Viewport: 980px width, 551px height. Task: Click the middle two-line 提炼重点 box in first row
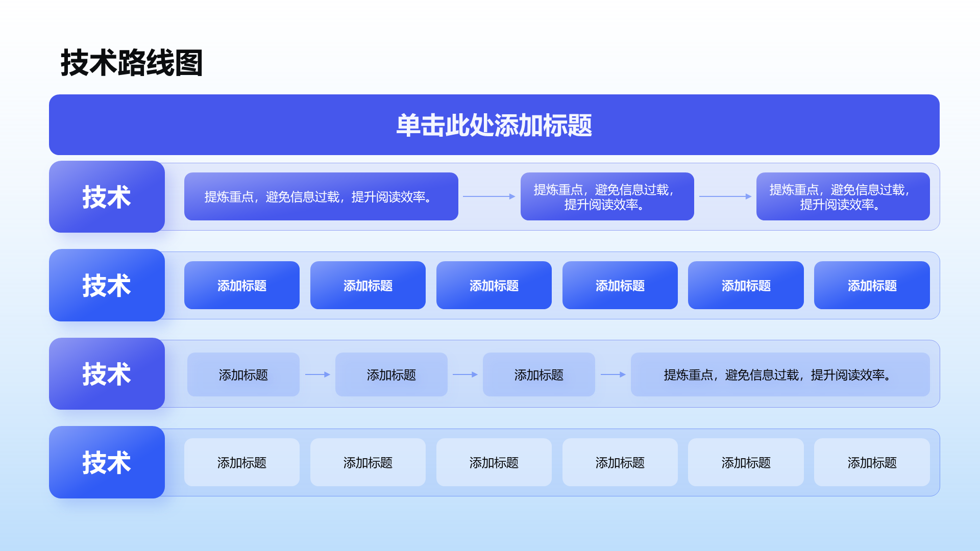(x=607, y=196)
